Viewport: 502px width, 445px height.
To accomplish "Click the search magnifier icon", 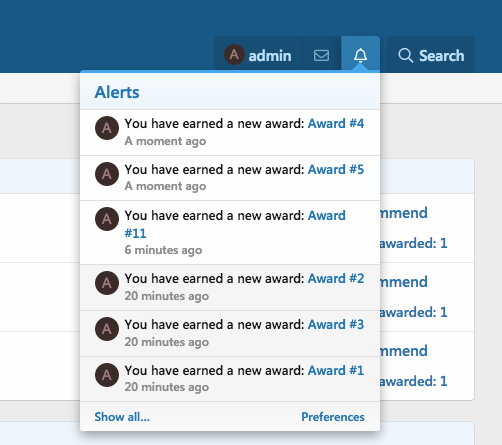I will (405, 55).
